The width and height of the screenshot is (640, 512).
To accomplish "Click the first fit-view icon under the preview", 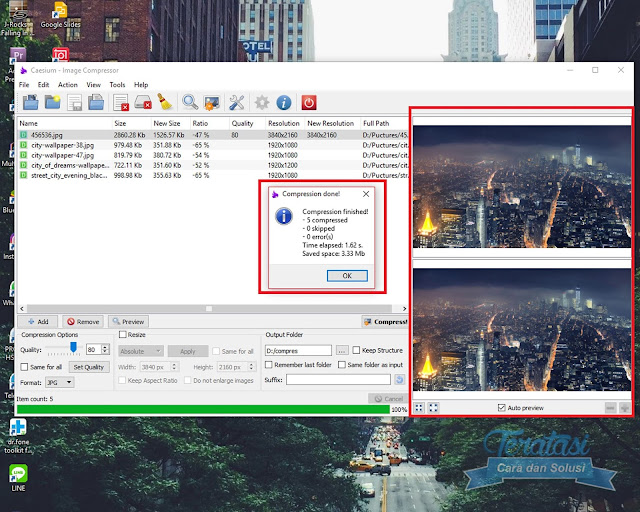I will pyautogui.click(x=419, y=407).
